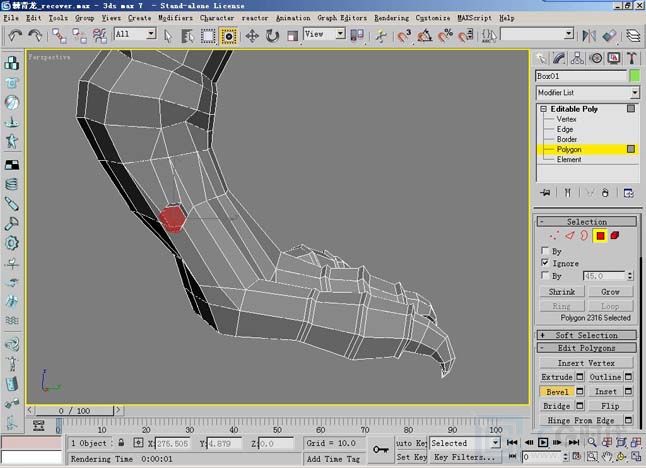646x468 pixels.
Task: Select the Select and Link tool
Action: (x=59, y=36)
